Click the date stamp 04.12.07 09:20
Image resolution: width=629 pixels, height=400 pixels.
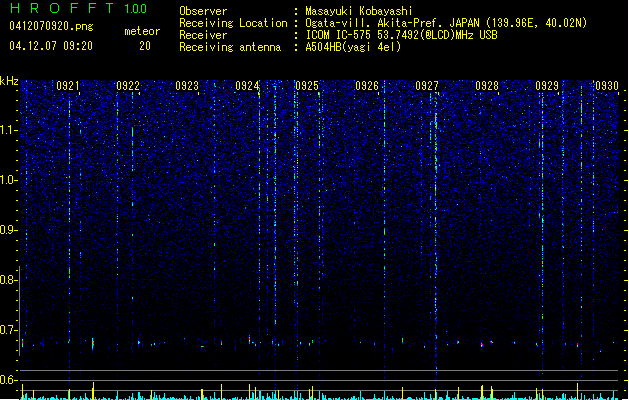(x=51, y=46)
